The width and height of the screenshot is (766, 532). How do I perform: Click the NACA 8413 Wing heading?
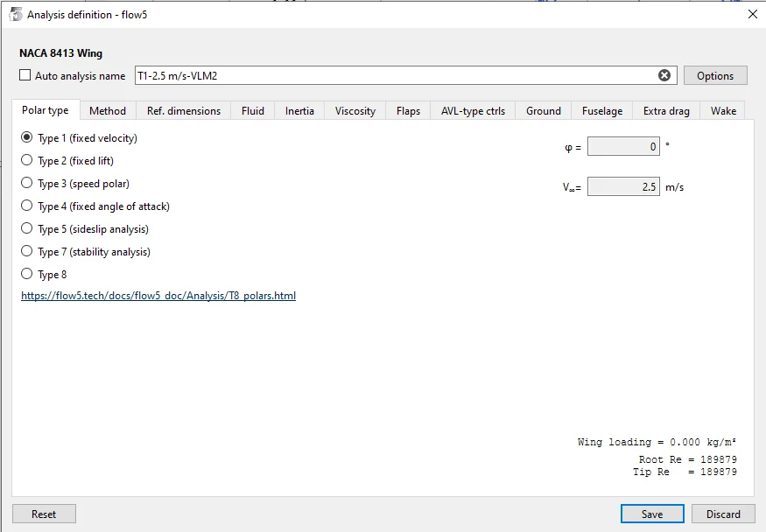pyautogui.click(x=61, y=53)
